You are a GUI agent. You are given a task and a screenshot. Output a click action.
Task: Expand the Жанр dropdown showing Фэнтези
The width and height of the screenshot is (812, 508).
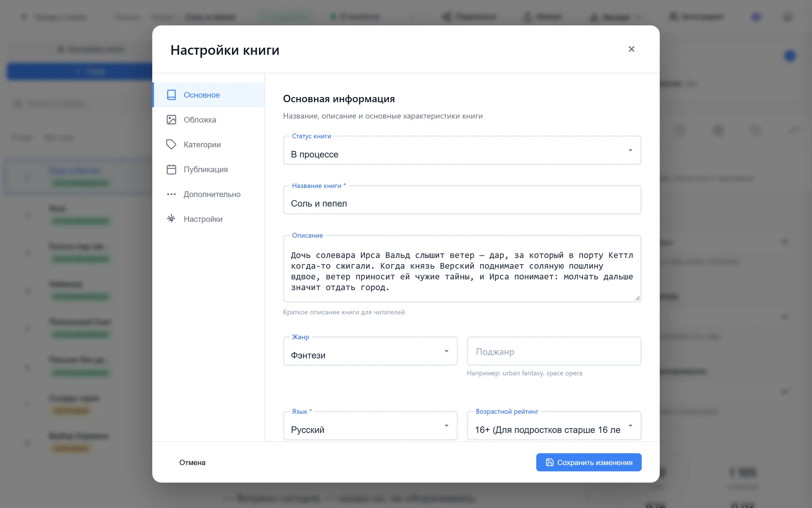[x=370, y=351]
